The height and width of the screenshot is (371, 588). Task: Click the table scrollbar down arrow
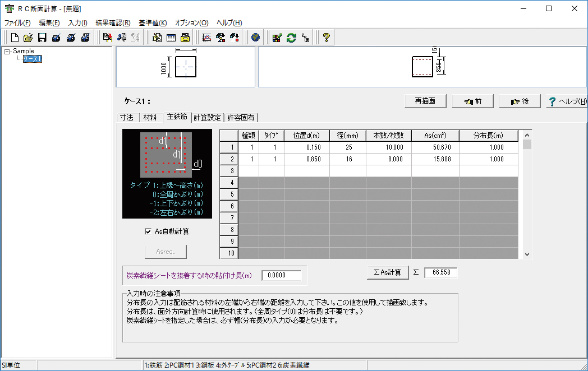click(x=527, y=254)
